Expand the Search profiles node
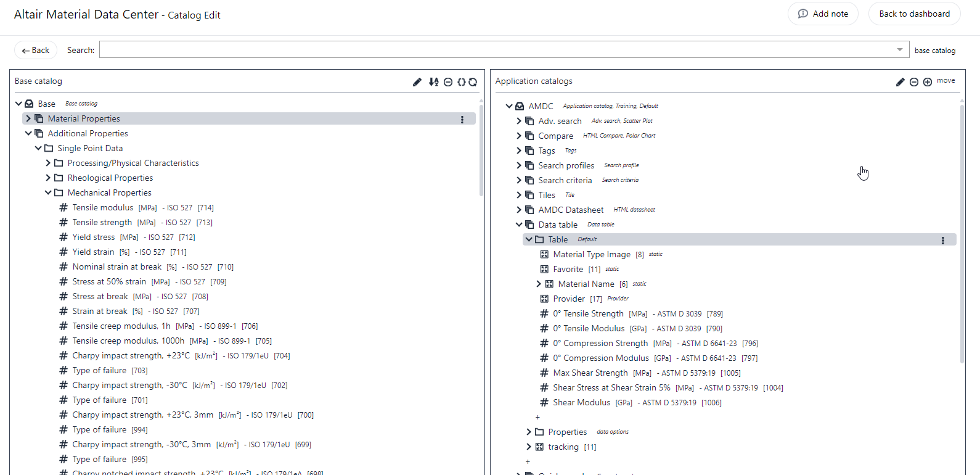980x475 pixels. 519,165
